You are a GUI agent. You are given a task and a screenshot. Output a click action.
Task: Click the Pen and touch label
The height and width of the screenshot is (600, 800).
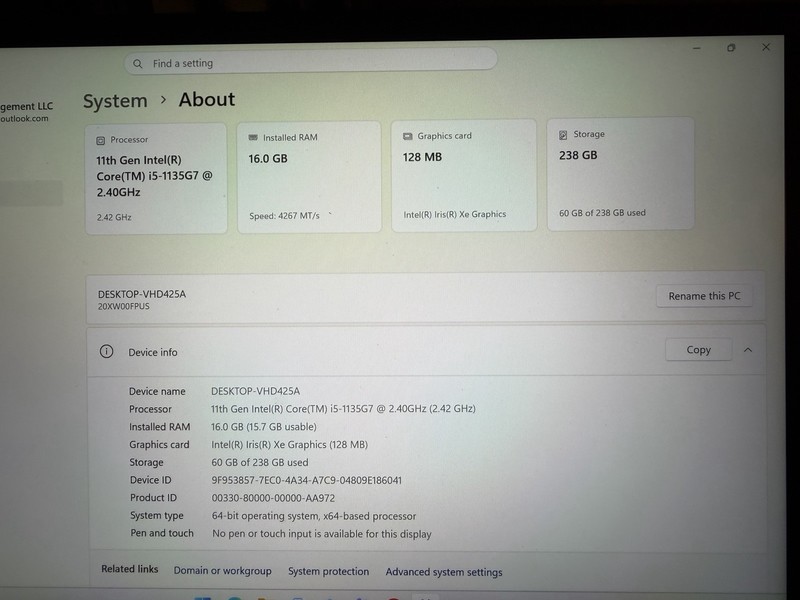(162, 533)
